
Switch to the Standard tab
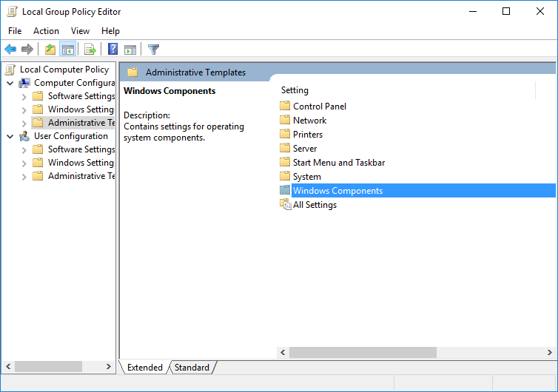192,368
